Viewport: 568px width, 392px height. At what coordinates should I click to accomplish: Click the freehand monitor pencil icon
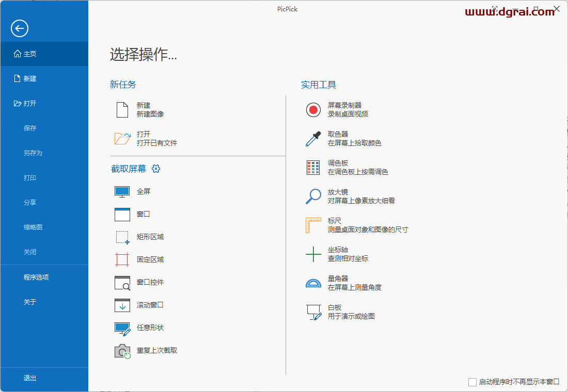[122, 329]
